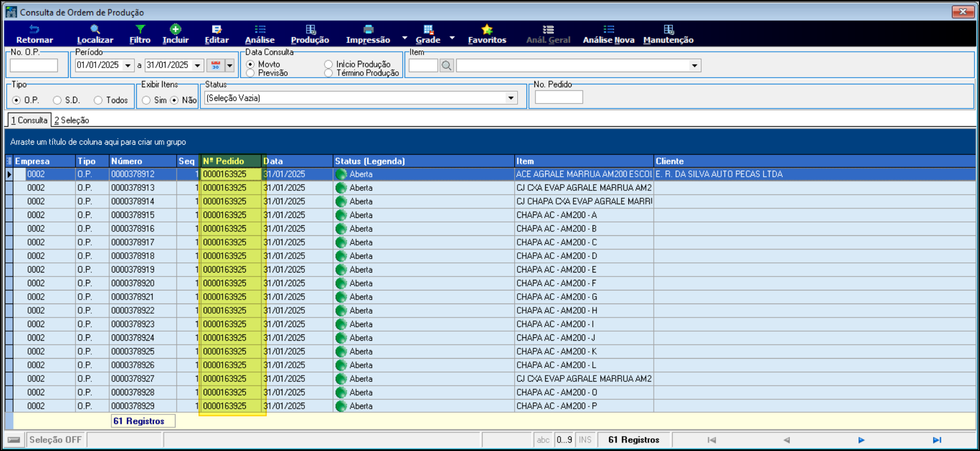
Task: Choose Todos under Tipo
Action: 98,100
